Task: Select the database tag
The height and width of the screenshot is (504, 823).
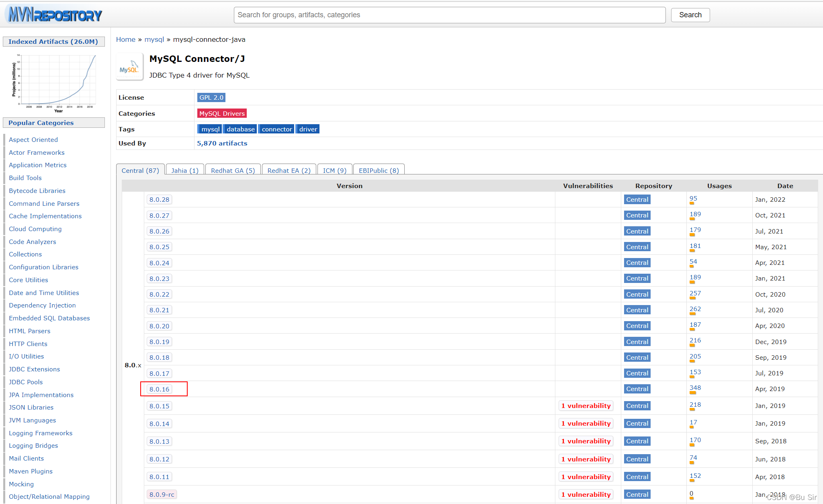Action: click(x=240, y=129)
